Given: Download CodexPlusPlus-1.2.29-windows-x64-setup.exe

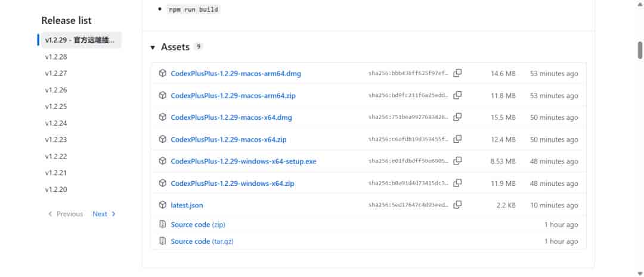Looking at the screenshot, I should [243, 161].
